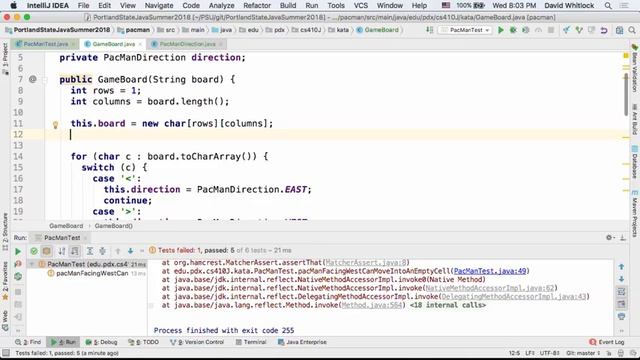The height and width of the screenshot is (360, 640).
Task: Click the Revert undo-arrow toolbar icon
Action: coord(604,30)
